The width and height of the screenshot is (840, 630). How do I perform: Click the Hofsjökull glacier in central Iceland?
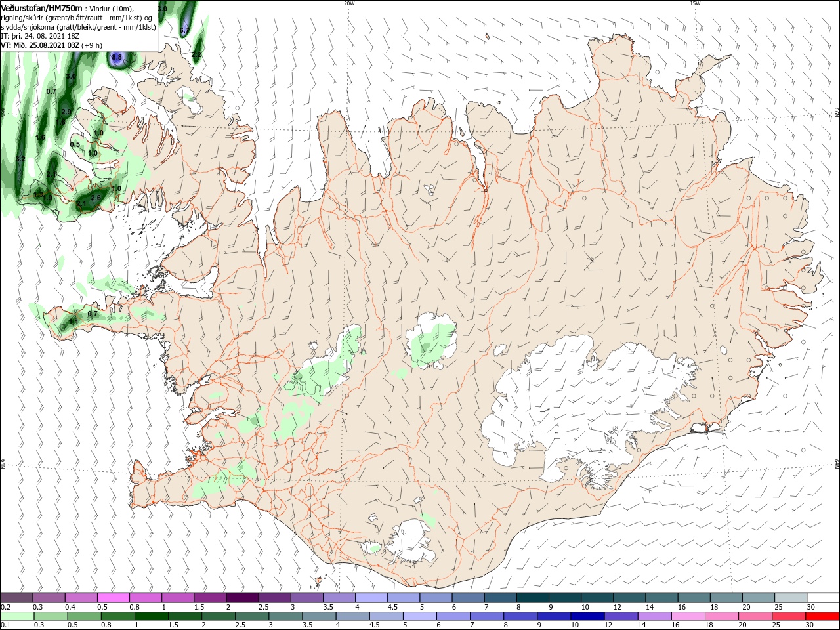tap(432, 341)
